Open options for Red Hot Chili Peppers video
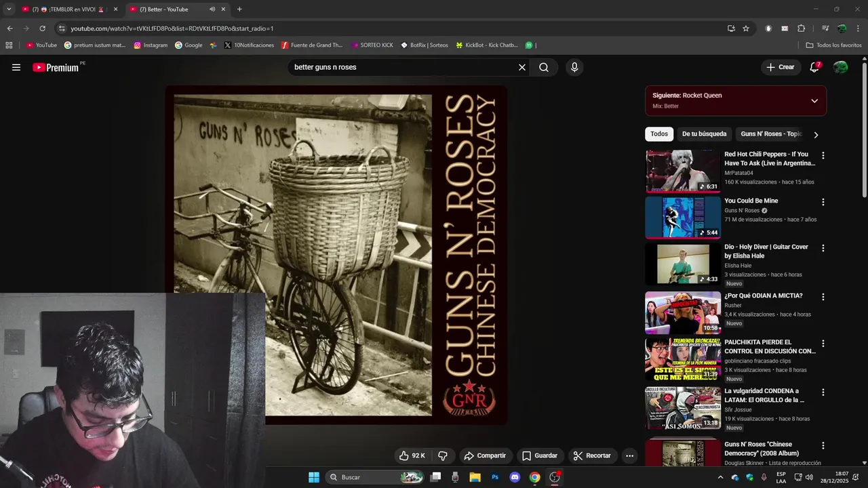The height and width of the screenshot is (488, 868). coord(823,155)
